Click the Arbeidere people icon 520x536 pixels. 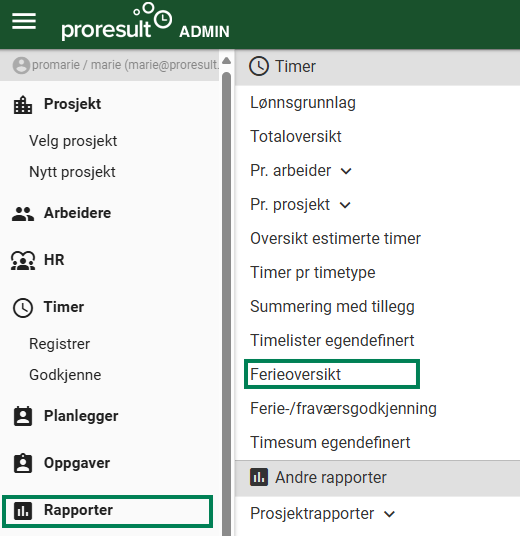click(23, 214)
